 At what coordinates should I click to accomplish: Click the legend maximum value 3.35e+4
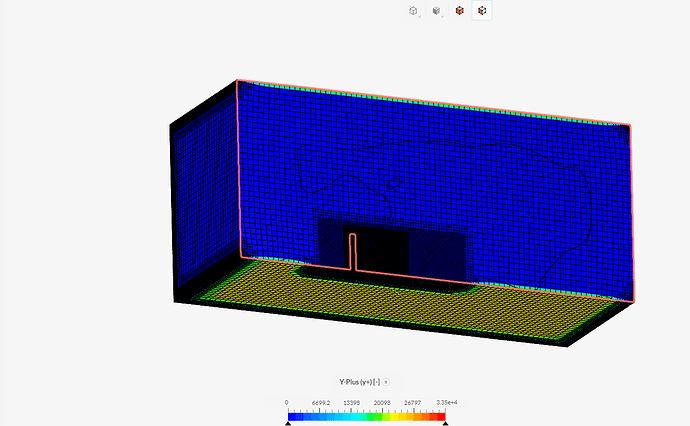447,403
